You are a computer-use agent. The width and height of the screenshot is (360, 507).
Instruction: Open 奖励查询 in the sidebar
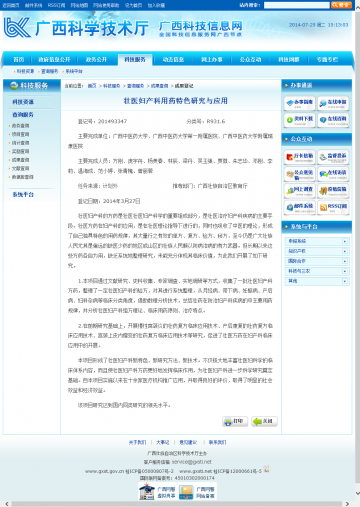click(20, 151)
